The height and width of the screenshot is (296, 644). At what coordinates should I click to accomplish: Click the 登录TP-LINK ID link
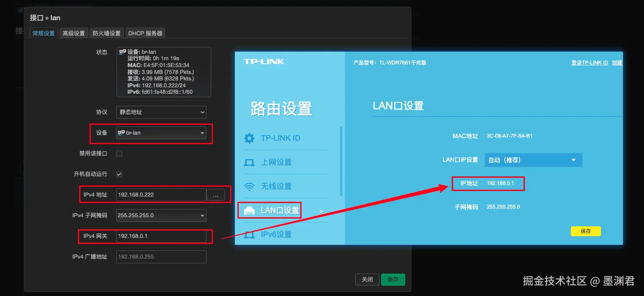pyautogui.click(x=589, y=63)
